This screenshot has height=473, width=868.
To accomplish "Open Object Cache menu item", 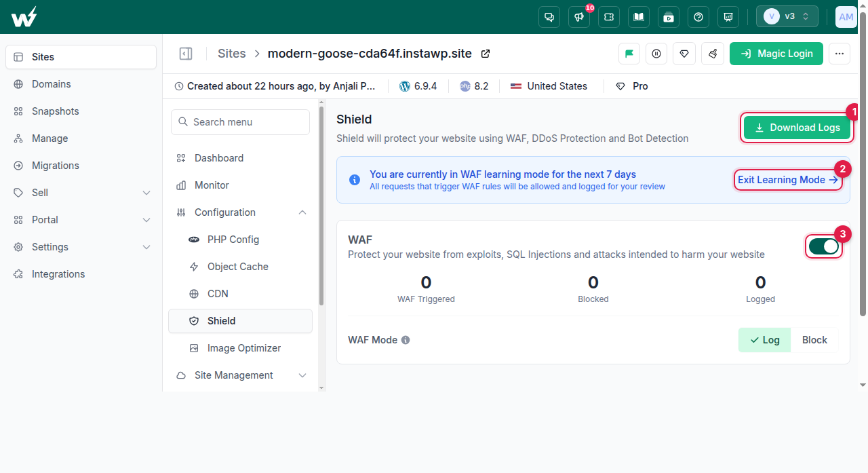I will [241, 267].
